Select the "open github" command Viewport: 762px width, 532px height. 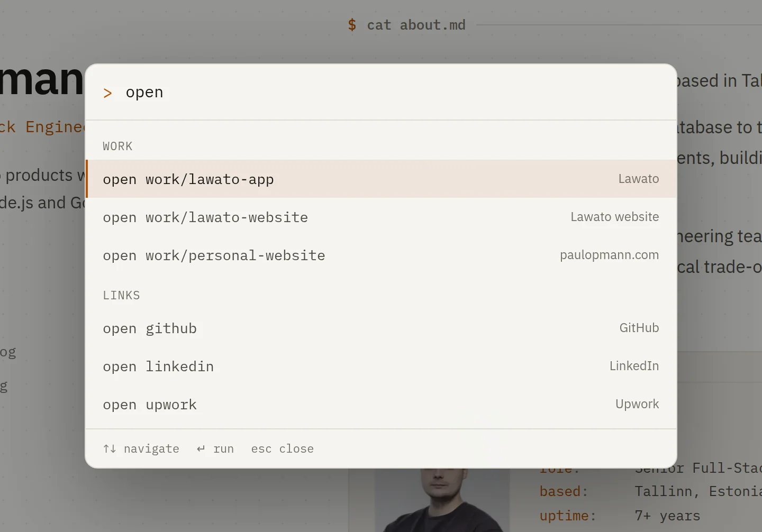(x=381, y=328)
